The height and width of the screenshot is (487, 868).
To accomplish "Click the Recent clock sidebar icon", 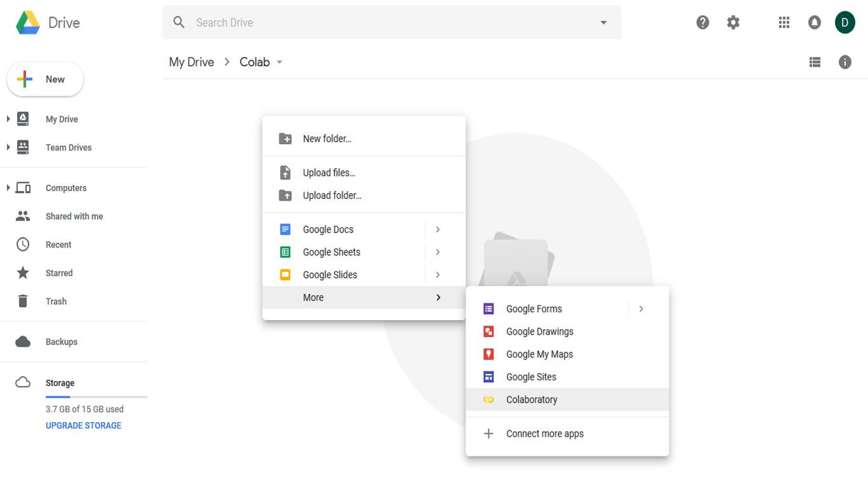I will tap(23, 244).
